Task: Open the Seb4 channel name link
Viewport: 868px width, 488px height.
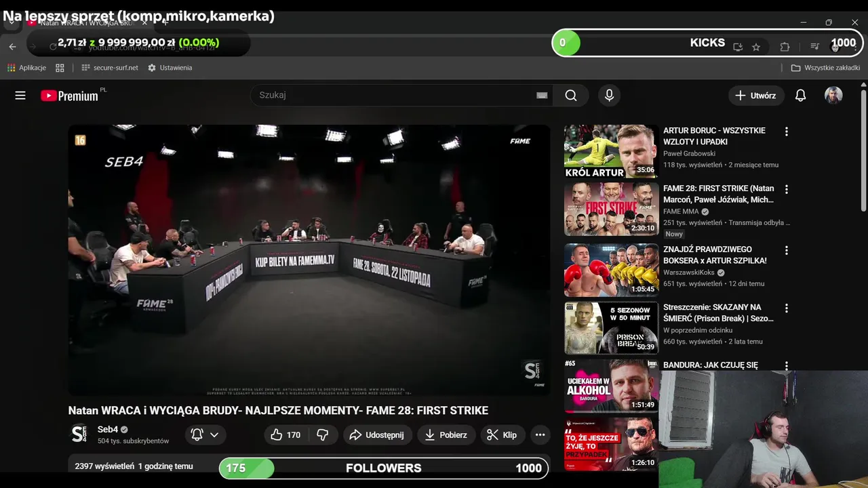Action: [108, 430]
